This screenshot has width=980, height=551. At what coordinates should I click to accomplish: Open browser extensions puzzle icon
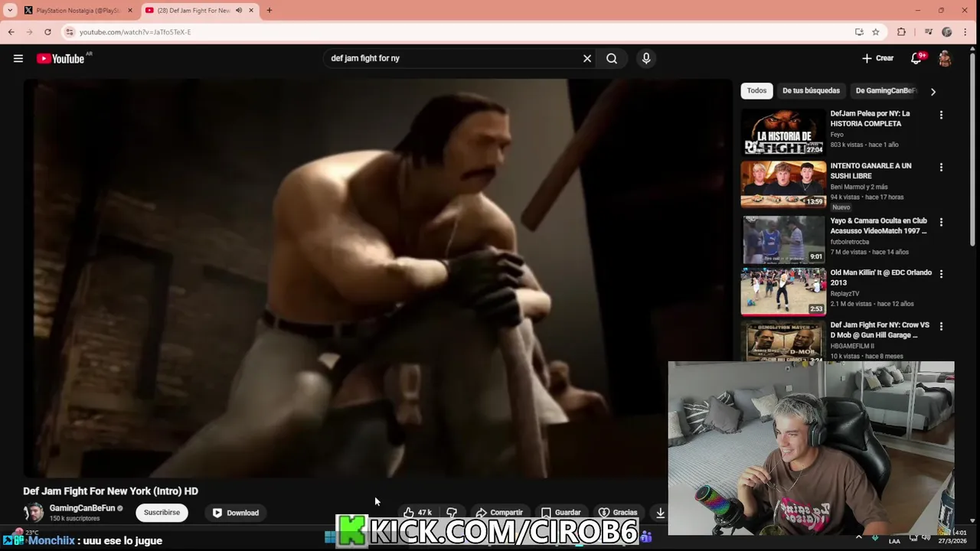[901, 32]
